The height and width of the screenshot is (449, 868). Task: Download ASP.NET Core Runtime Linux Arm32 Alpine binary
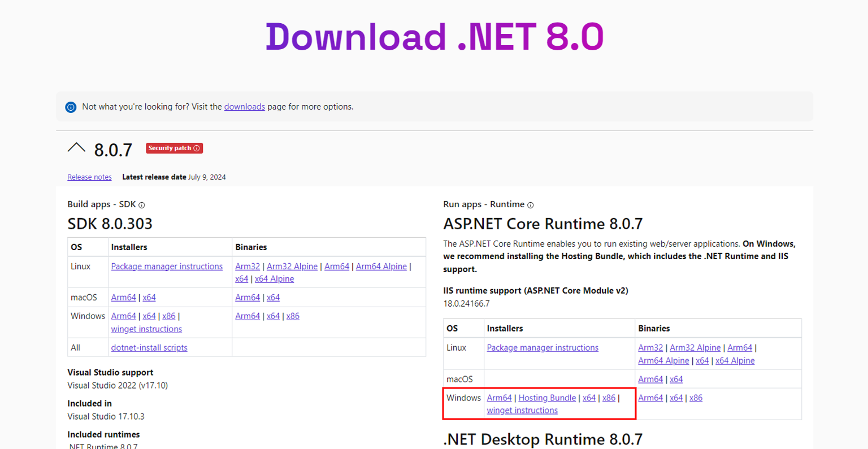point(695,348)
